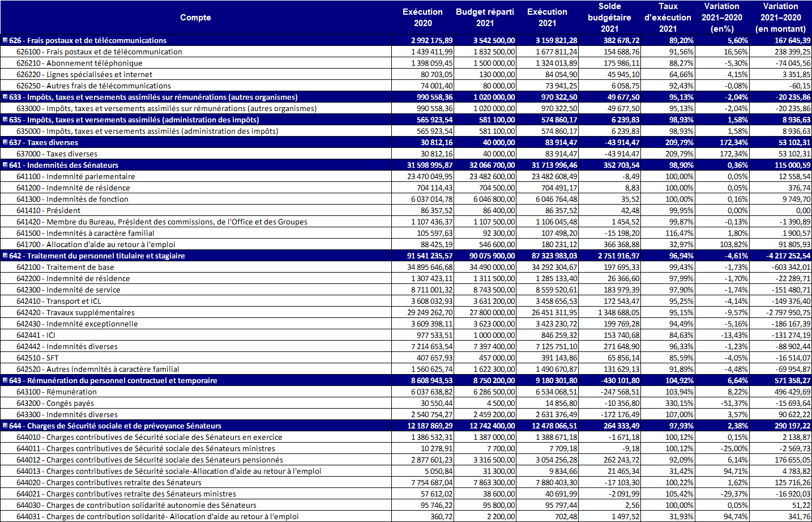This screenshot has height=522, width=812.
Task: Click row 642420 Travaux supplémentaires
Action: [x=91, y=312]
